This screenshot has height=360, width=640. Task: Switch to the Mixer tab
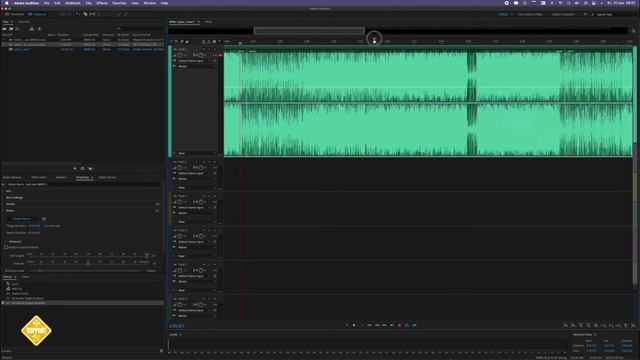[208, 22]
